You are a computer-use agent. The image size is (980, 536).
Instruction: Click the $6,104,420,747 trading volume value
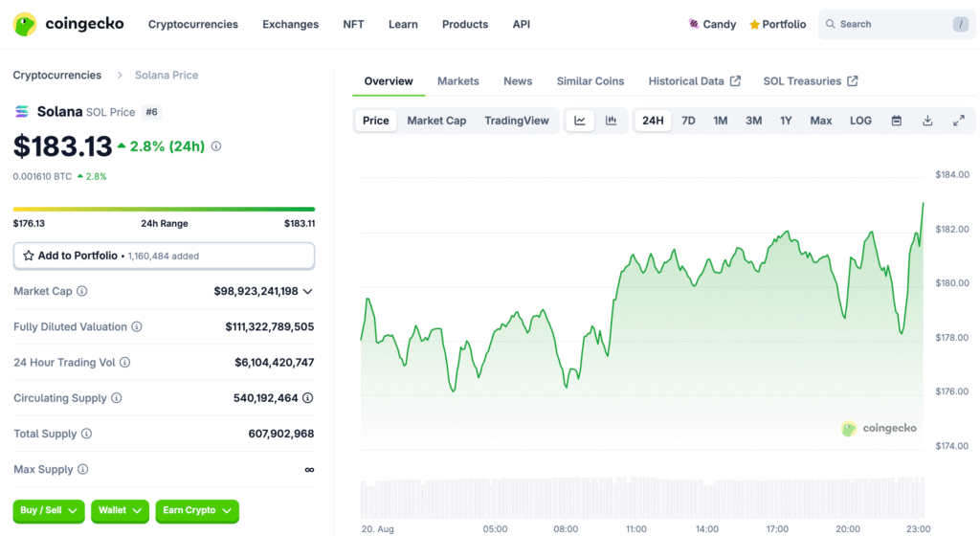coord(275,363)
